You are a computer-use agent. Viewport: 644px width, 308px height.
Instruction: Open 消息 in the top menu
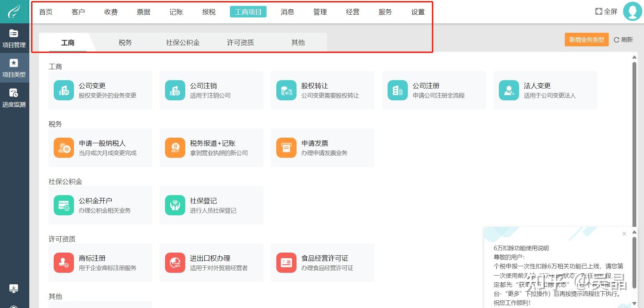tap(287, 12)
